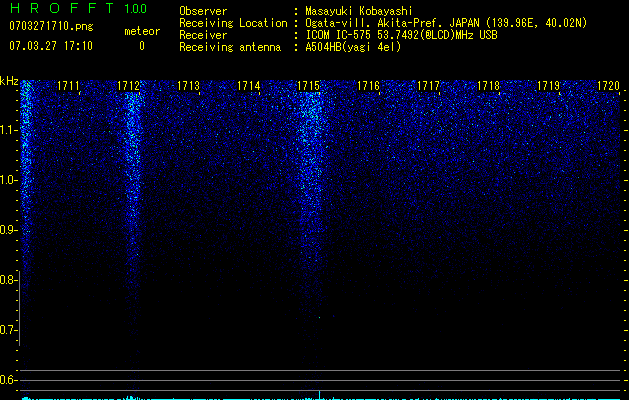Click the 1718 time marker
Screen dimensions: 629x400
tap(488, 86)
